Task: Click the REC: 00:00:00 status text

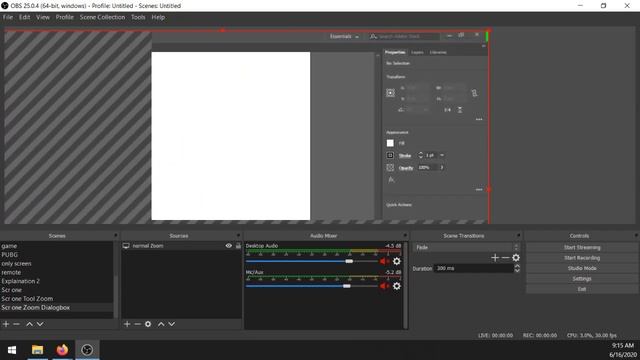Action: [540, 335]
